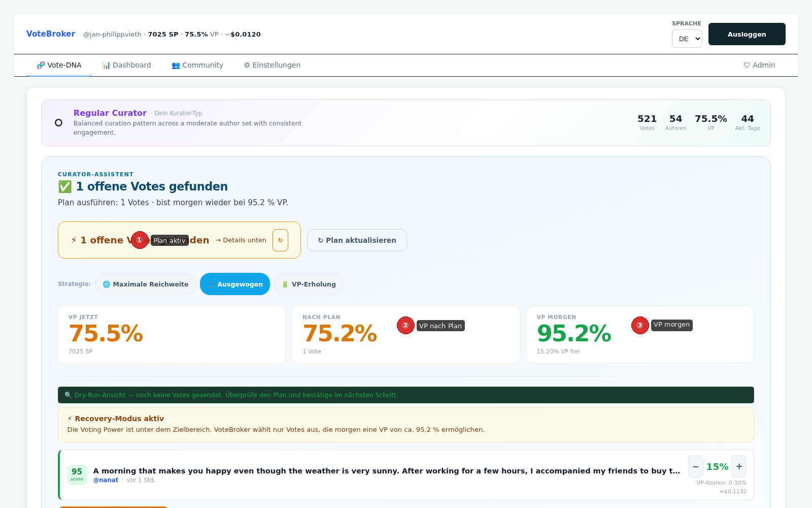
Task: Click the battery icon in VP-Erholung
Action: click(285, 284)
